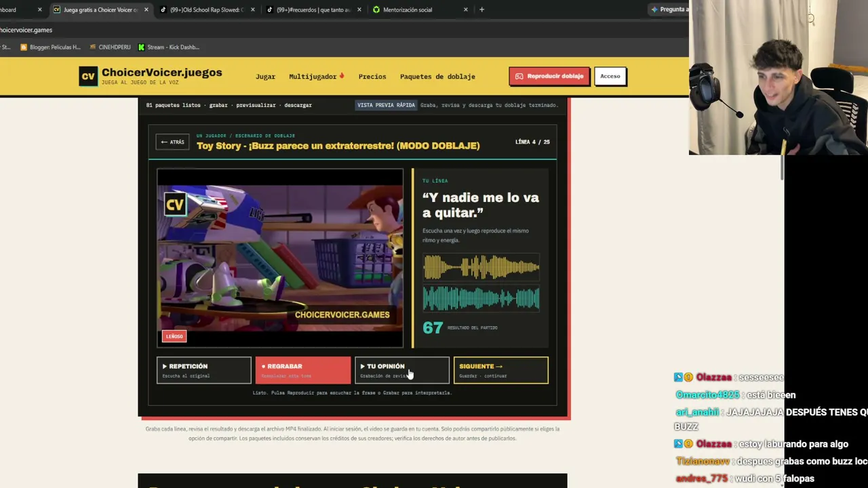The image size is (868, 488).
Task: Click the Blogger bookmark favicon
Action: coord(24,47)
